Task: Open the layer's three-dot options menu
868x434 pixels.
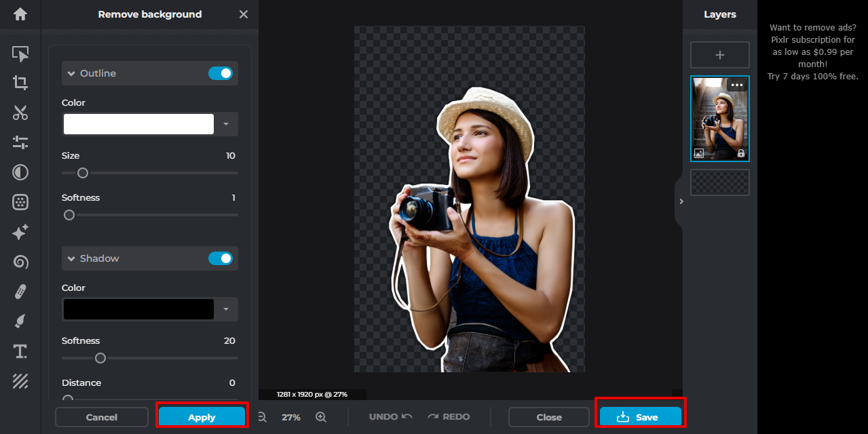Action: point(737,85)
